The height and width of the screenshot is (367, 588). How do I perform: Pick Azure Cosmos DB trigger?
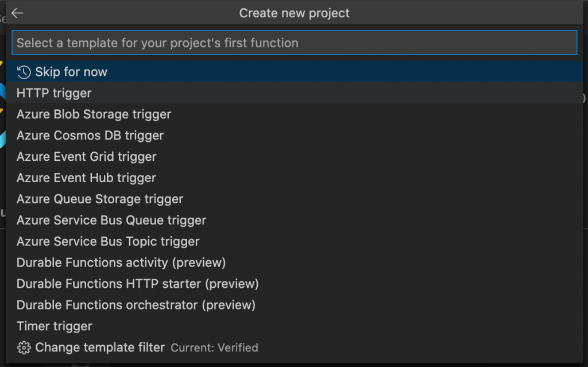click(x=90, y=136)
